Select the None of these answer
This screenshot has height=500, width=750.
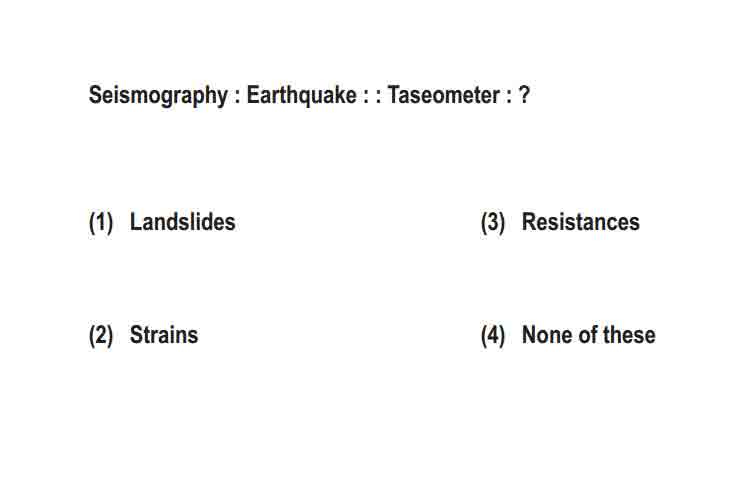click(589, 334)
